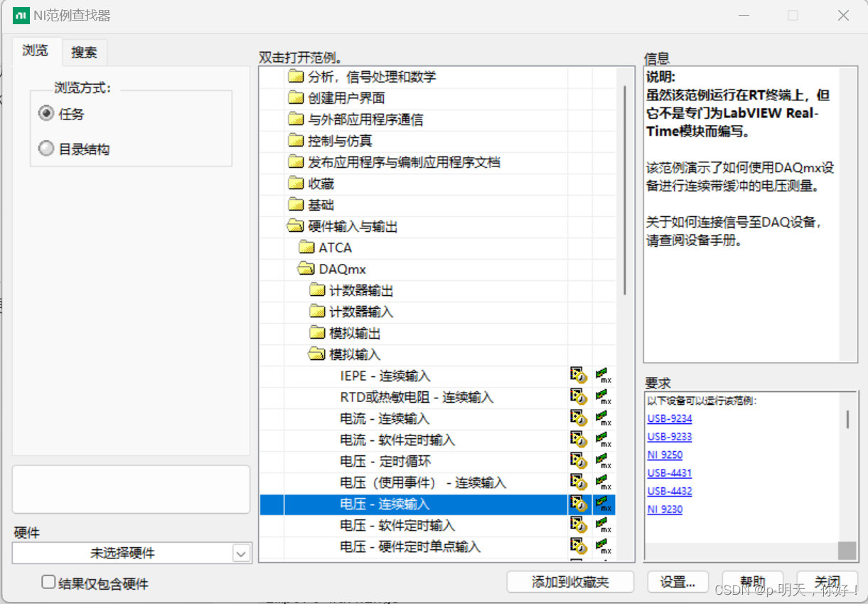
Task: Click folder icon beside ATCA
Action: 307,248
